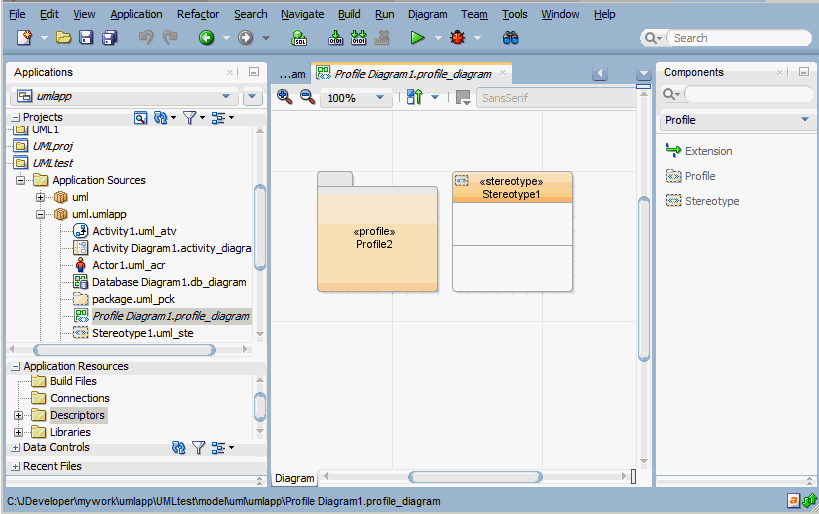The width and height of the screenshot is (819, 514).
Task: Open the 100% zoom level dropdown
Action: click(380, 98)
